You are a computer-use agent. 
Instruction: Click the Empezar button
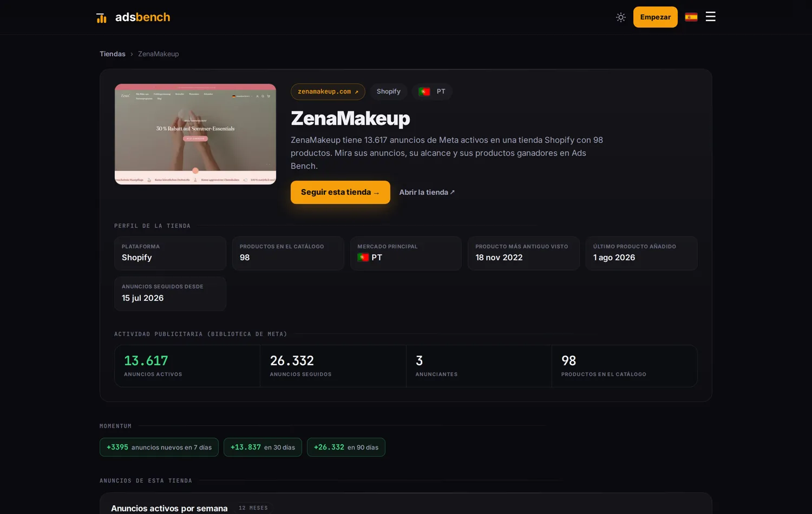point(656,17)
